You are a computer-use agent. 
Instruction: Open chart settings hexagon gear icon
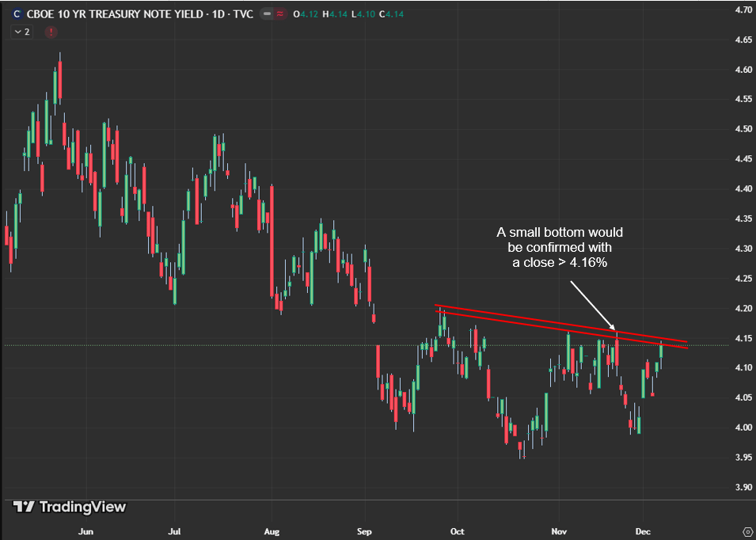(x=747, y=532)
